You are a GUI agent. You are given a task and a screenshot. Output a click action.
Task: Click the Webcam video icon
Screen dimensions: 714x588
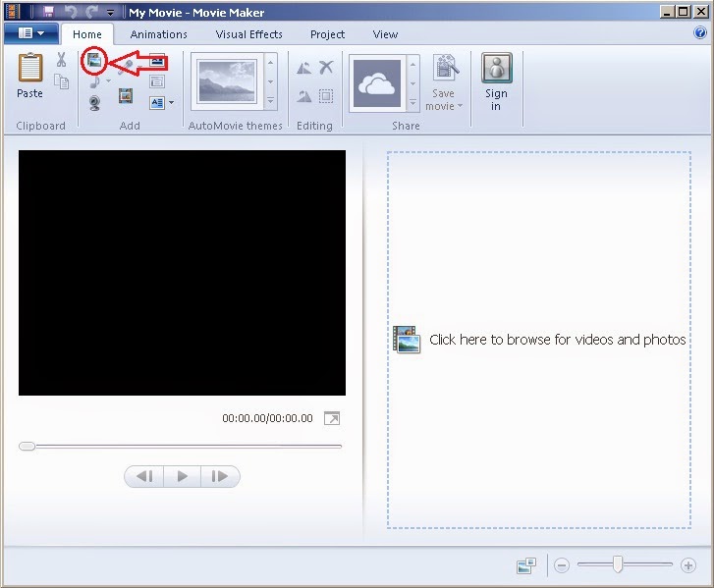coord(94,103)
